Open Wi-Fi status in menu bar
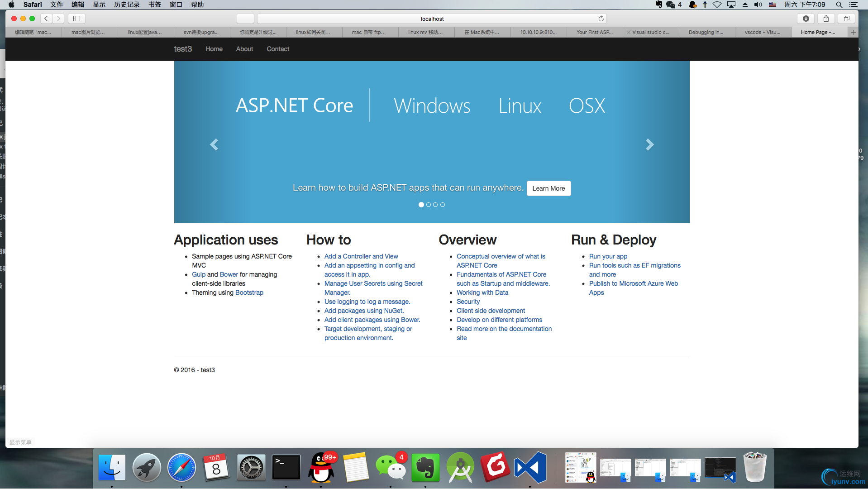This screenshot has width=868, height=489. click(x=717, y=5)
